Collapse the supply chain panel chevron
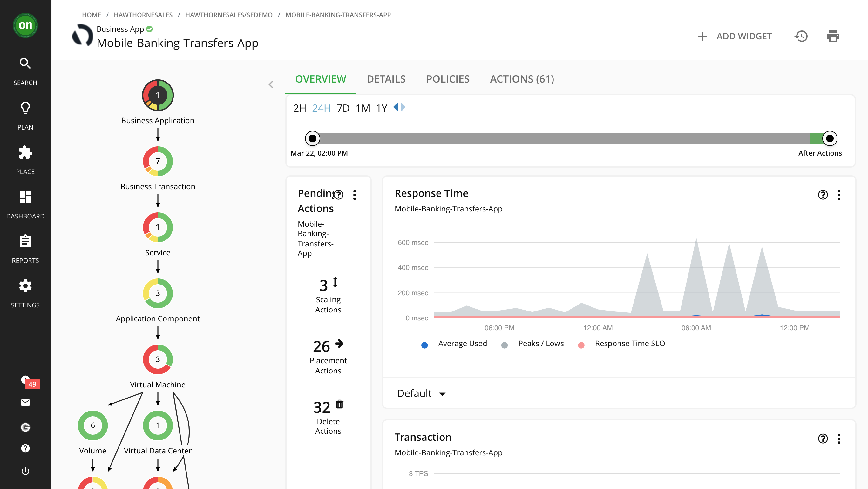Screen dimensions: 868x489 pyautogui.click(x=271, y=84)
